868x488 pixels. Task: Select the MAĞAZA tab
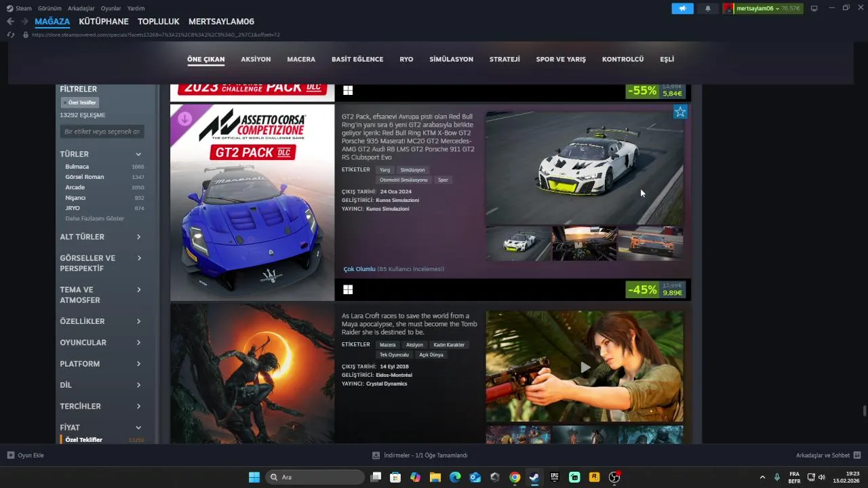pos(52,22)
